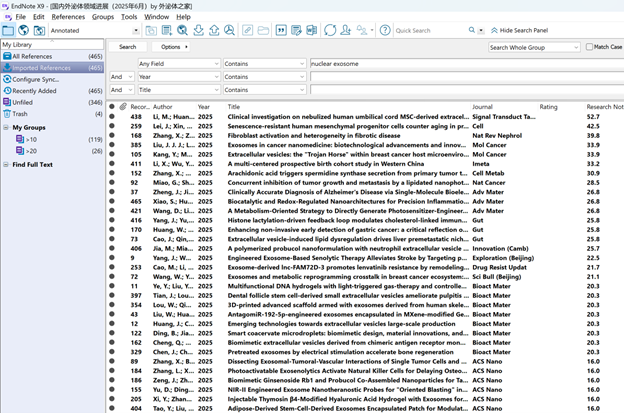Open the Annotated output style dropdown
The image size is (624, 413).
136,31
